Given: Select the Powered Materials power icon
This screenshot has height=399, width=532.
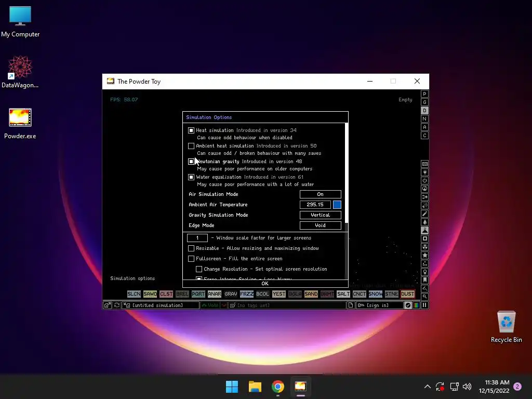Looking at the screenshot, I should (424, 180).
